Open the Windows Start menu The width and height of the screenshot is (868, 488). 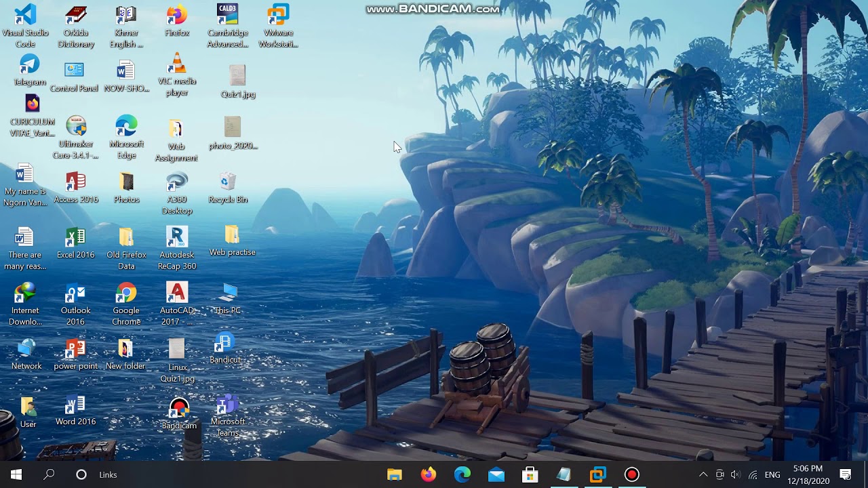[16, 474]
